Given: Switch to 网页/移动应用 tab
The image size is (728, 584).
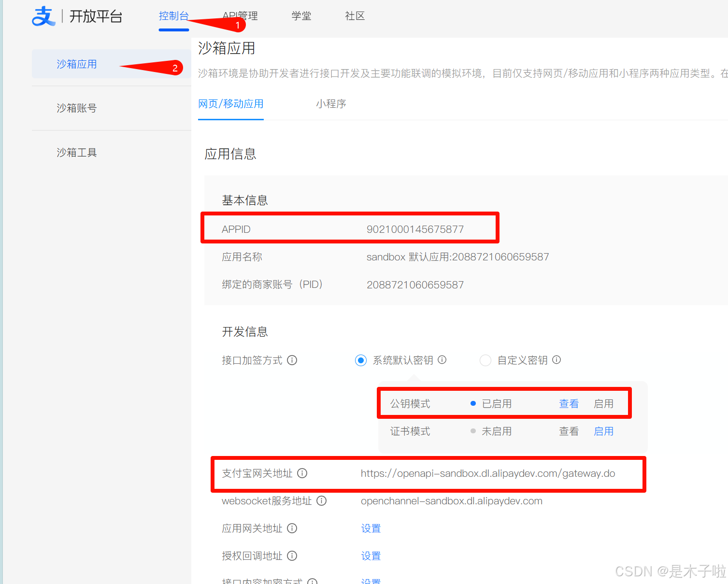Looking at the screenshot, I should 231,104.
